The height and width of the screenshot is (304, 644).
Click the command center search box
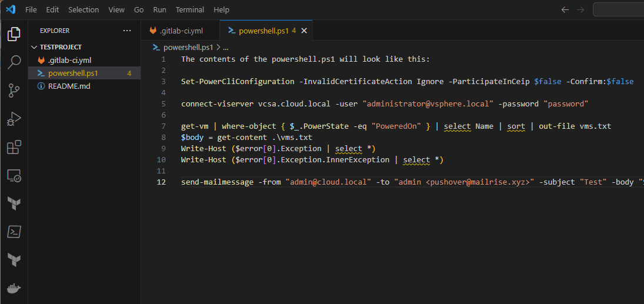[x=618, y=10]
